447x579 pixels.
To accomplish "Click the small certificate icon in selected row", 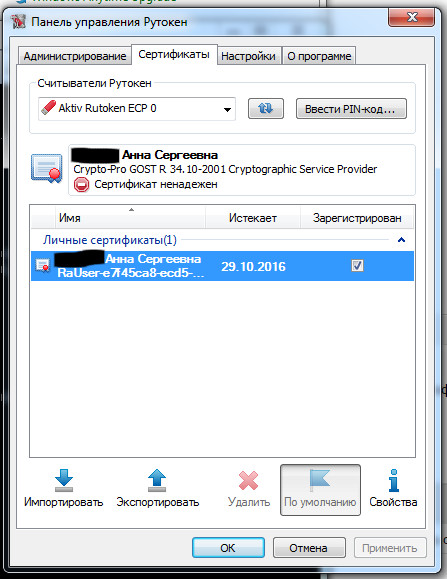I will click(43, 265).
